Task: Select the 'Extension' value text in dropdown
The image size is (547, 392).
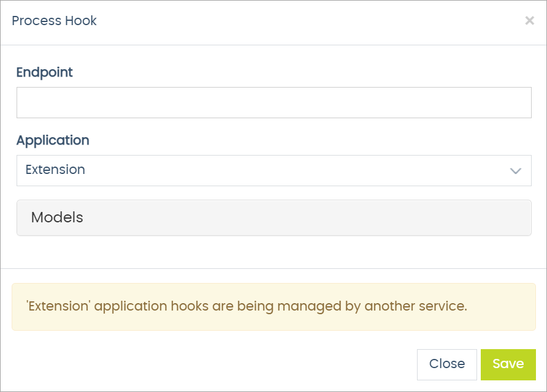Action: [55, 170]
